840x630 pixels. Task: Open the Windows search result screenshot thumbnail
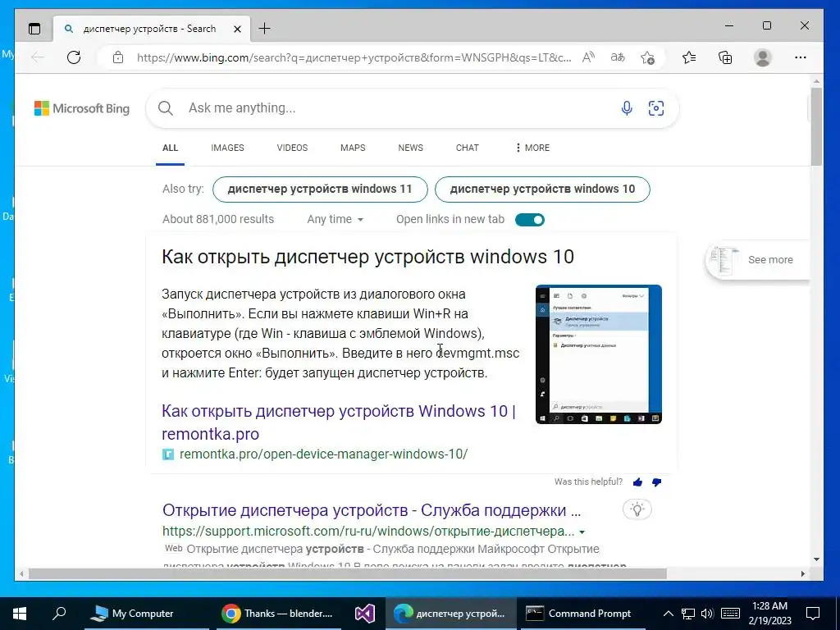[x=598, y=354]
